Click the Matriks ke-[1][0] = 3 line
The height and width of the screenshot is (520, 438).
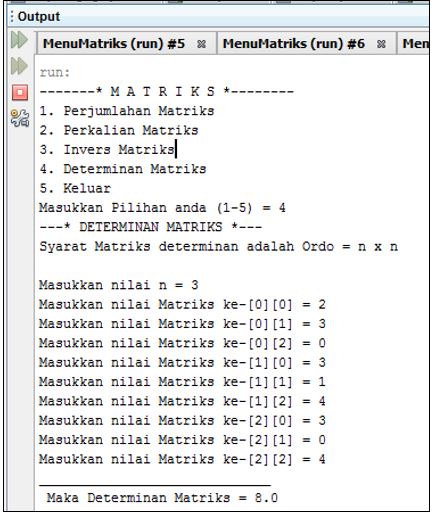click(182, 362)
